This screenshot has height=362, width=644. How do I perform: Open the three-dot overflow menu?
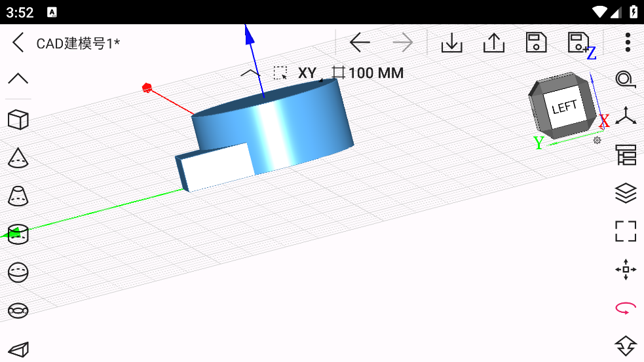point(628,43)
